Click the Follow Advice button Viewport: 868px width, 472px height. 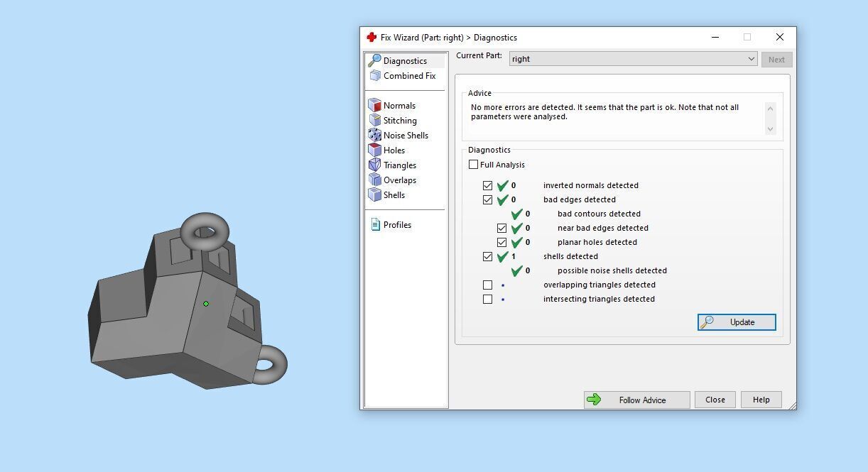[x=636, y=400]
